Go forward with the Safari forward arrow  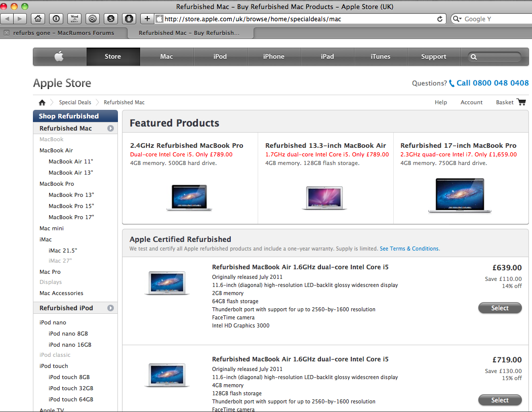(20, 19)
